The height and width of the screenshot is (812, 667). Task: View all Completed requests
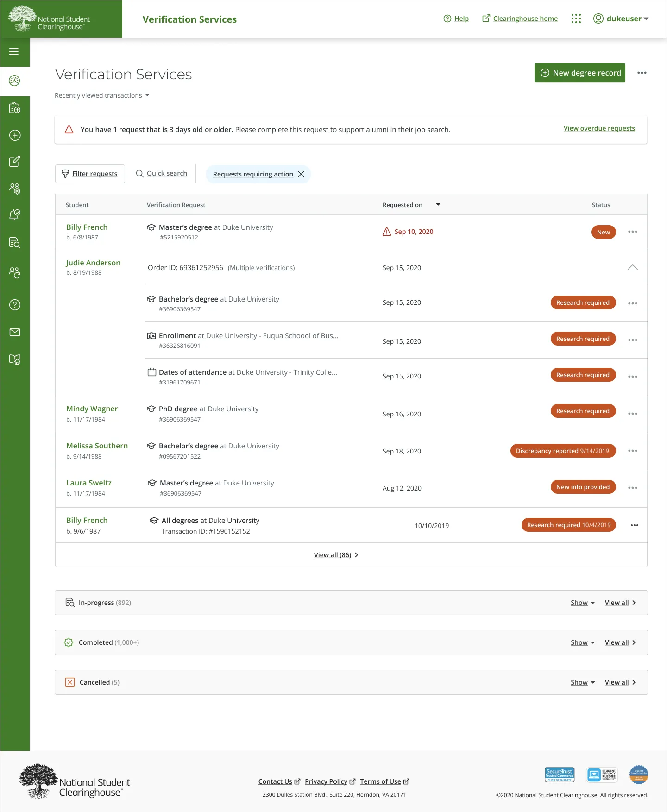(x=620, y=642)
